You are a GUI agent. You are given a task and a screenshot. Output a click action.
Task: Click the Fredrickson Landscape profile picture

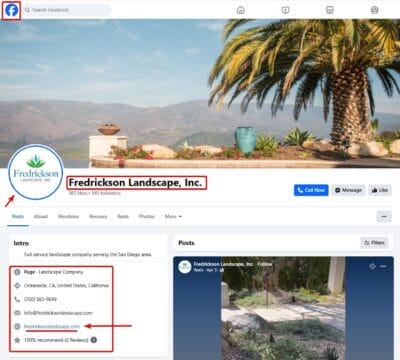[36, 172]
